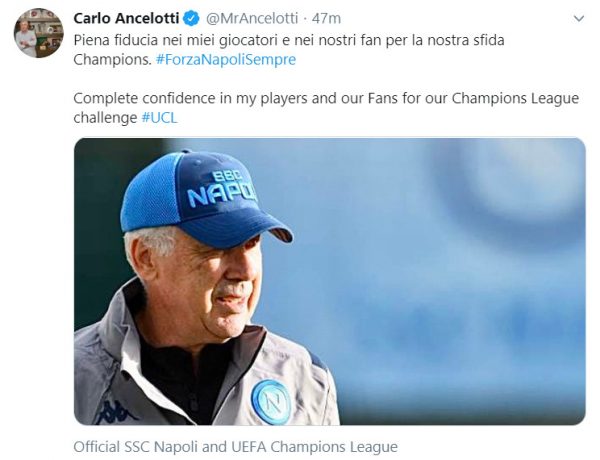This screenshot has height=460, width=600.
Task: Open Carlo Ancelotti's profile avatar
Action: (39, 33)
